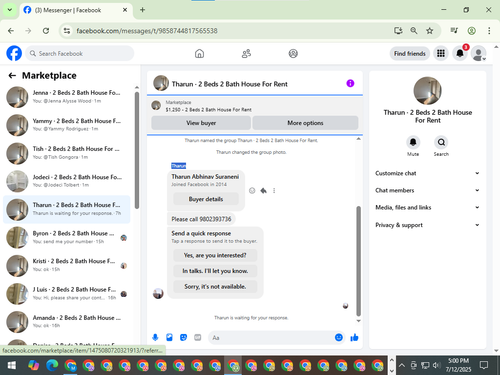The width and height of the screenshot is (500, 375).
Task: Open the Notifications bell
Action: coord(460,53)
